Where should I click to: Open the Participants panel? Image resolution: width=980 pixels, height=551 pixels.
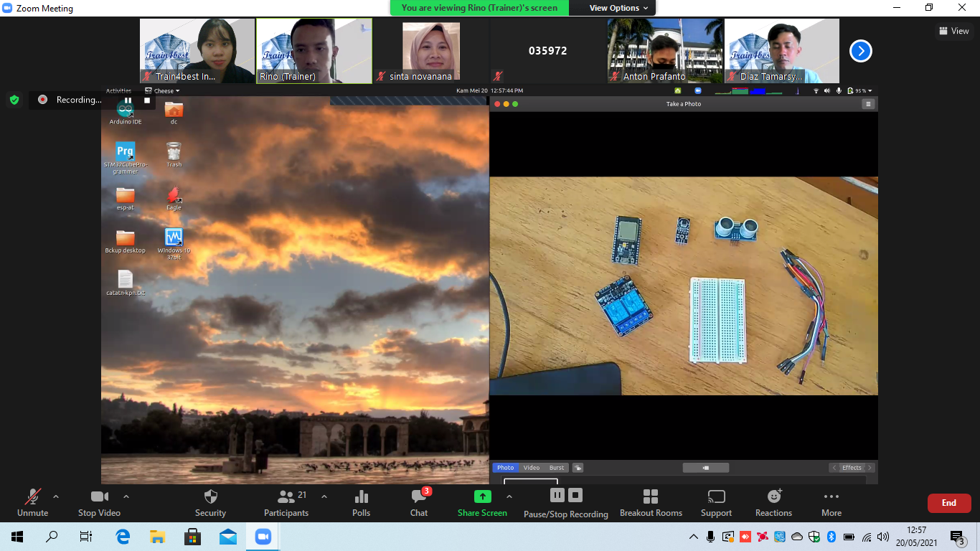pos(286,497)
